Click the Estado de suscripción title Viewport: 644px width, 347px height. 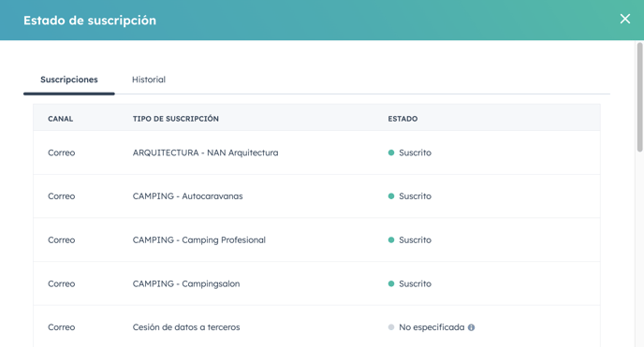tap(90, 20)
